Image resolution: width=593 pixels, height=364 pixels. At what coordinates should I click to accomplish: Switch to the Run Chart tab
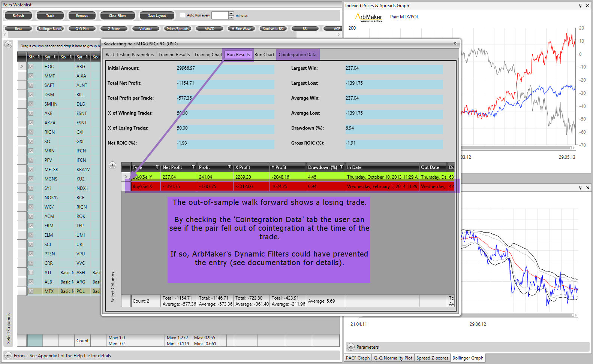point(264,55)
